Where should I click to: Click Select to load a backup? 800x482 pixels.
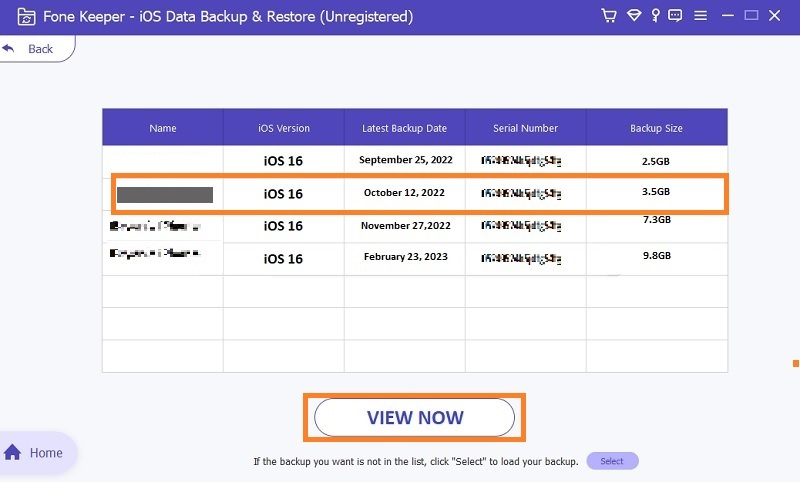(612, 461)
